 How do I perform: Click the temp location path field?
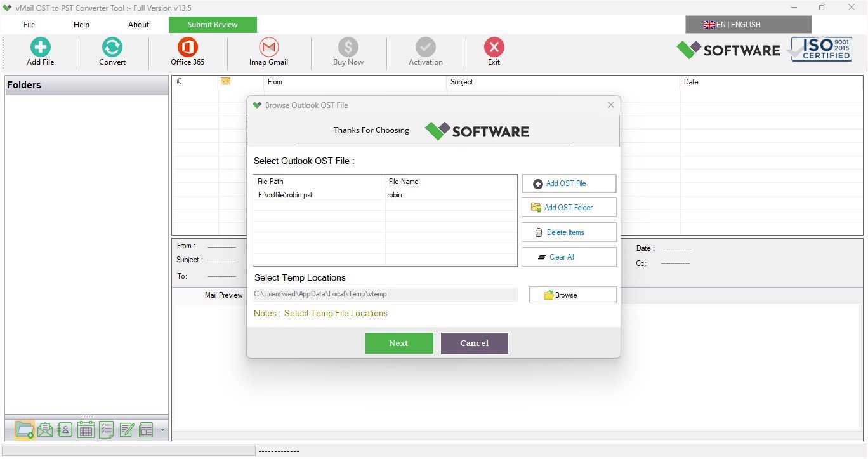(385, 294)
